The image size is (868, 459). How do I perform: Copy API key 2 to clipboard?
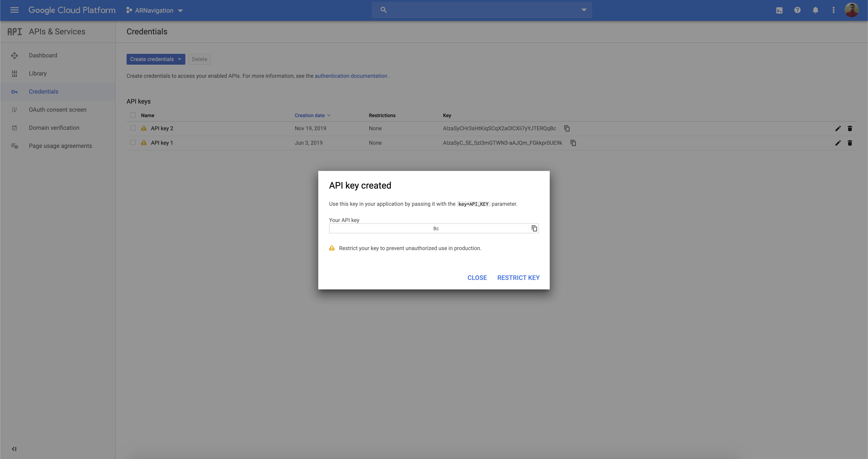click(x=567, y=128)
